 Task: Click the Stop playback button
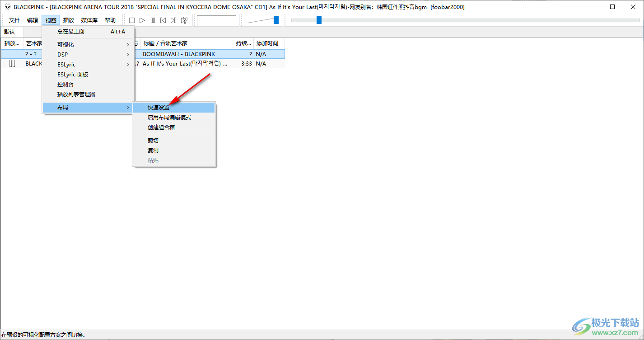pyautogui.click(x=132, y=20)
